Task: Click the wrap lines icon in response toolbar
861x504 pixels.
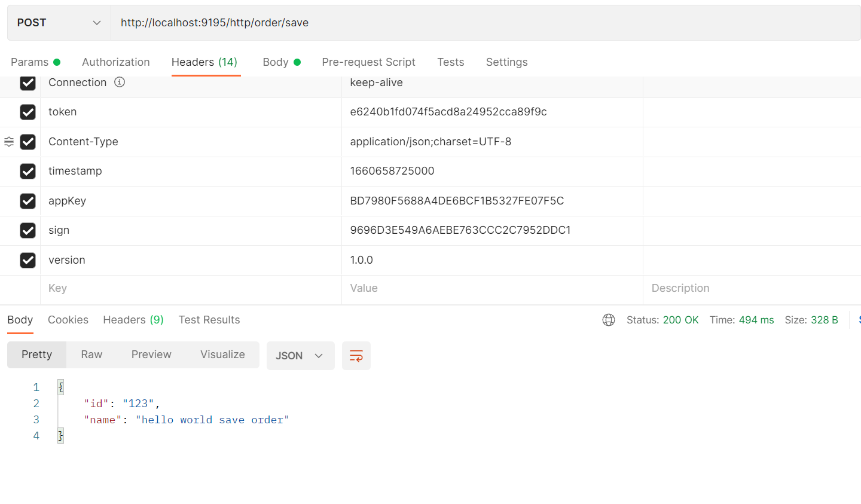Action: [x=356, y=356]
